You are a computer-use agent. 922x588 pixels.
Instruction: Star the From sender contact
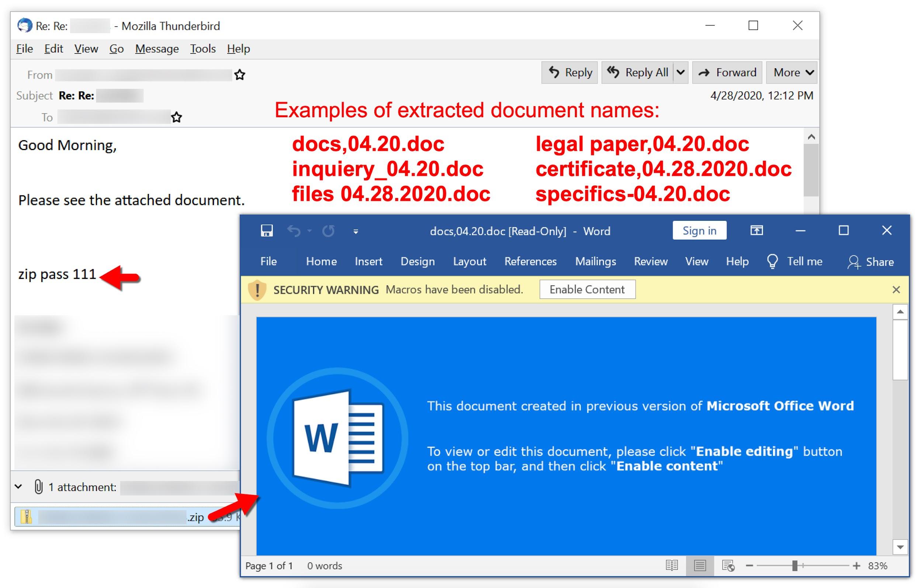pos(240,74)
